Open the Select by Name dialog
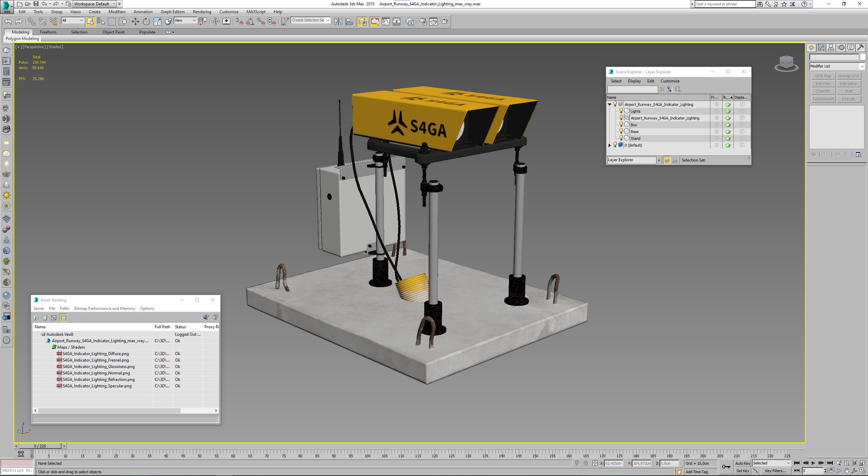This screenshot has width=868, height=476. (100, 22)
